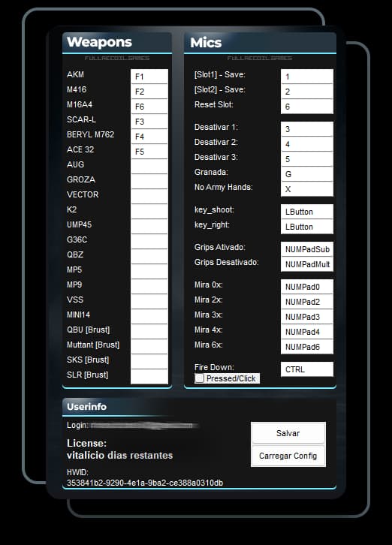Click the 'BERYL M762' weapon label
Viewport: 392px width, 545px height.
[90, 134]
